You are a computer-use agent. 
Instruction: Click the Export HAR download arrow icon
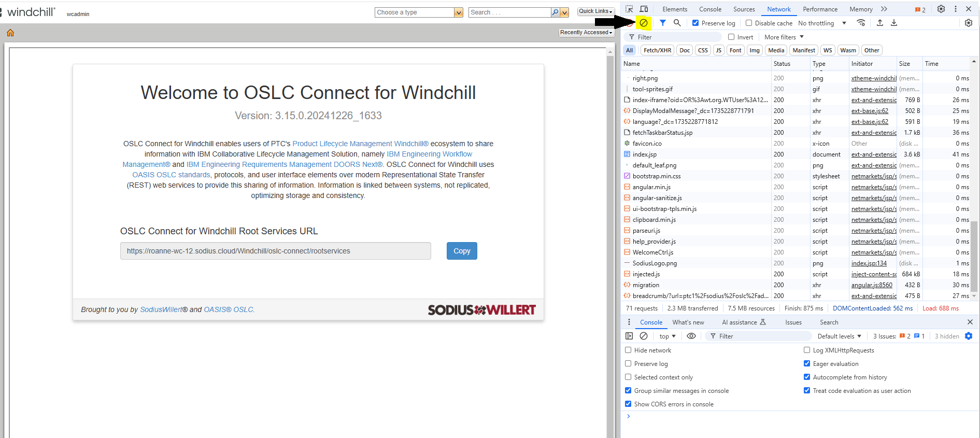[894, 23]
